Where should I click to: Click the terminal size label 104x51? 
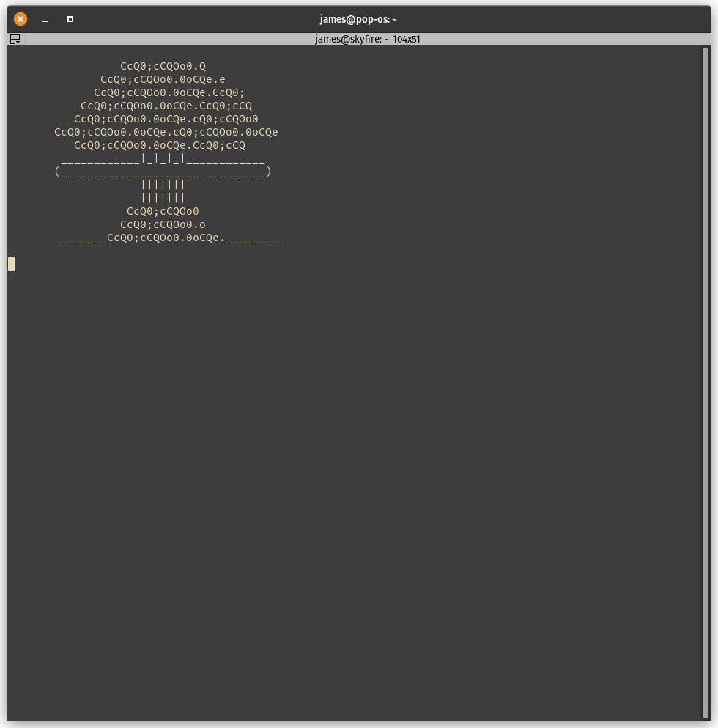coord(407,39)
